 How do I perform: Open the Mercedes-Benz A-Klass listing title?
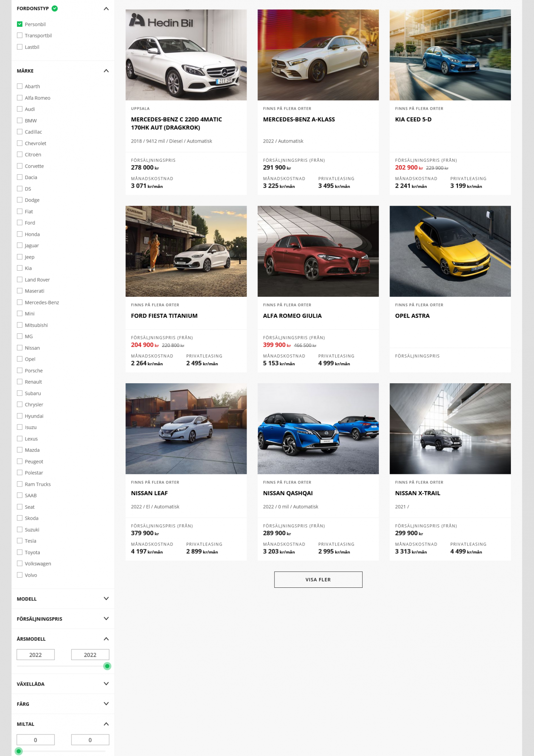299,119
